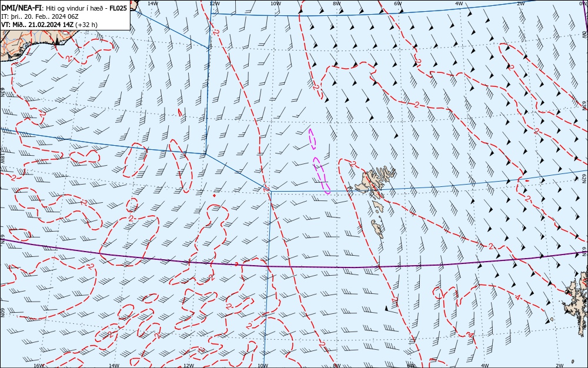Image resolution: width=588 pixels, height=368 pixels.
Task: Click the 4W longitude label along the bottom edge
Action: pyautogui.click(x=485, y=366)
